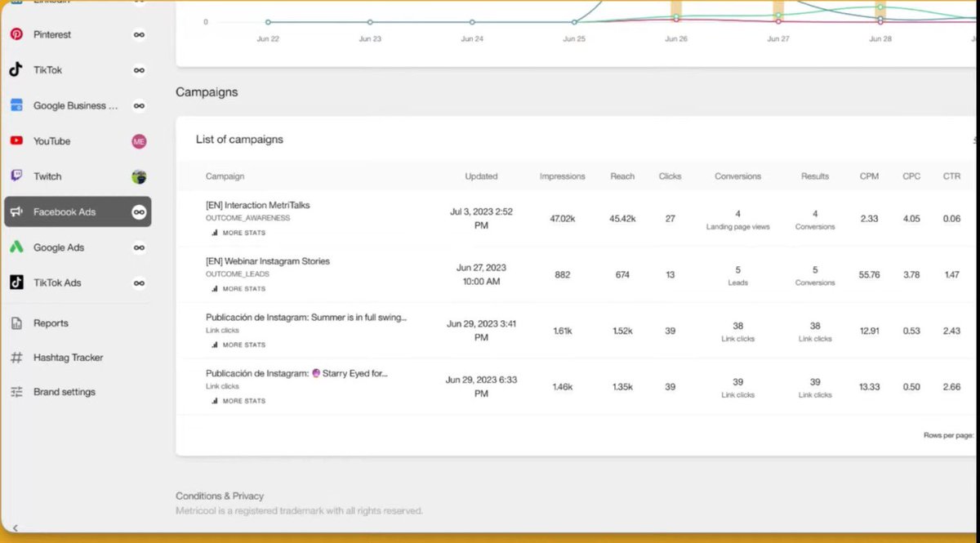Click the "55.76" CPM value

point(870,275)
